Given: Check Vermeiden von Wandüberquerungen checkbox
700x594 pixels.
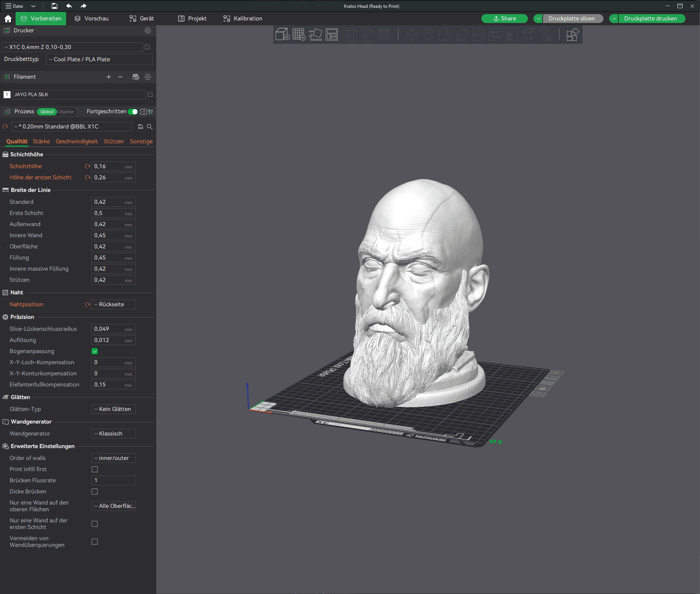Looking at the screenshot, I should 95,542.
